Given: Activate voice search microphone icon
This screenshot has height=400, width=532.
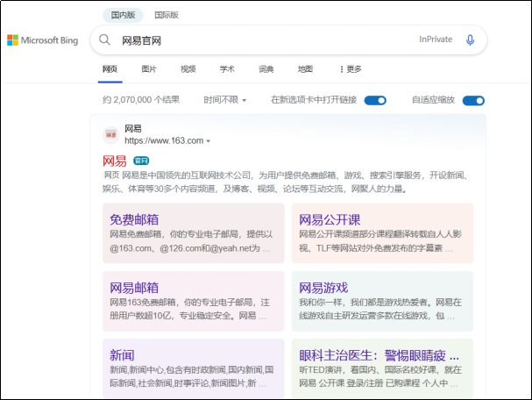Looking at the screenshot, I should point(470,40).
